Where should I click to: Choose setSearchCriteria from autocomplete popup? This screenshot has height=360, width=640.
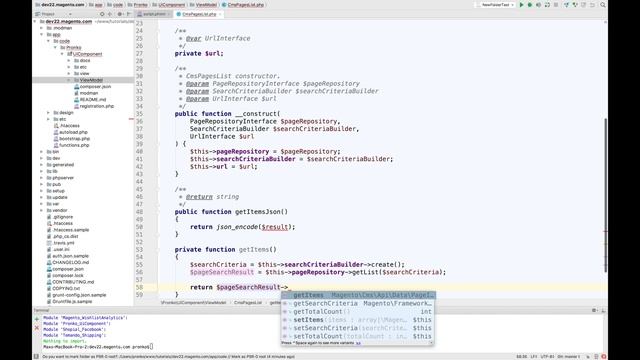coord(358,328)
